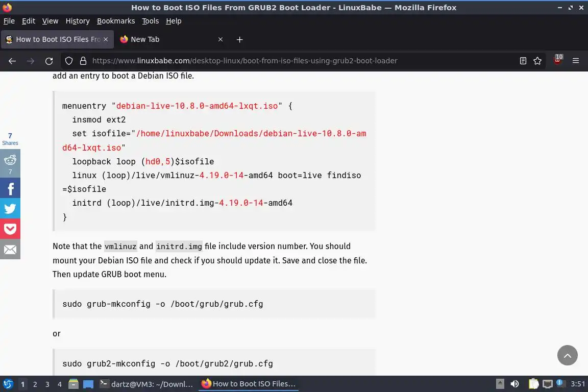Click the inline 'vmlinuz' code word
The width and height of the screenshot is (588, 392).
pyautogui.click(x=120, y=247)
